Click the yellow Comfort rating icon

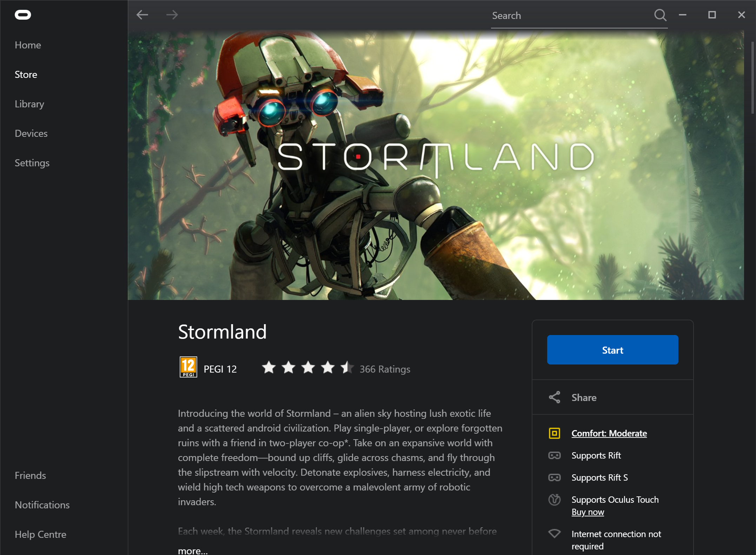coord(555,433)
